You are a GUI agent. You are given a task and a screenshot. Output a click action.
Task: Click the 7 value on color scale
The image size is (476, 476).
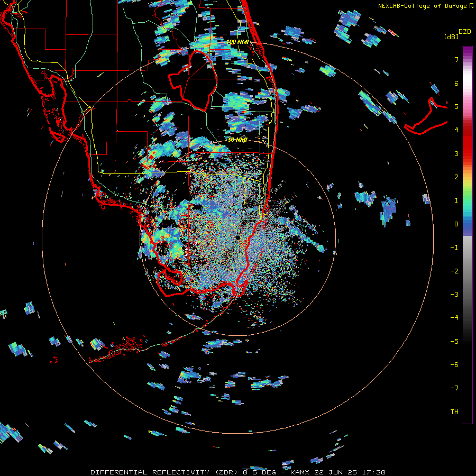456,59
